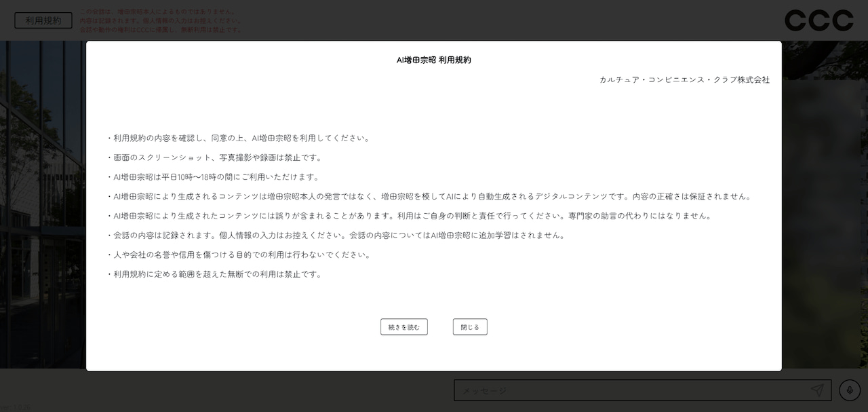Click the term about 平日10時〜18時 availability
The width and height of the screenshot is (868, 412).
(x=213, y=177)
